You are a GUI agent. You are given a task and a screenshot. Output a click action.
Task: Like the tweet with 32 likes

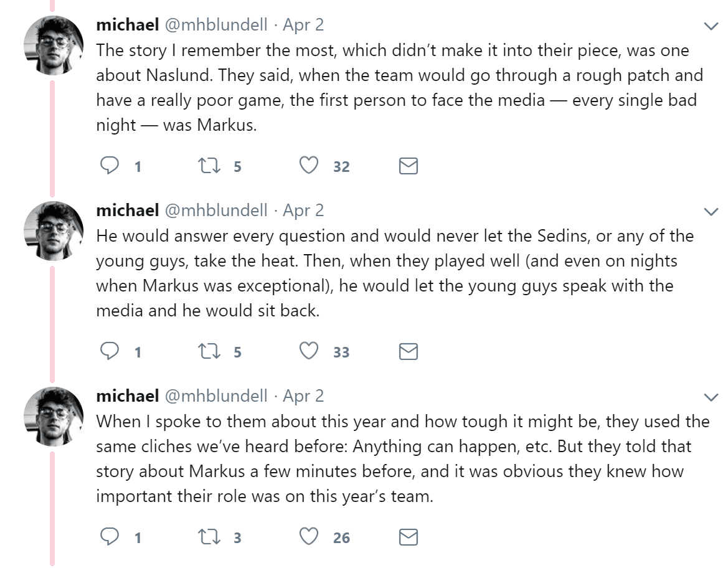coord(309,166)
